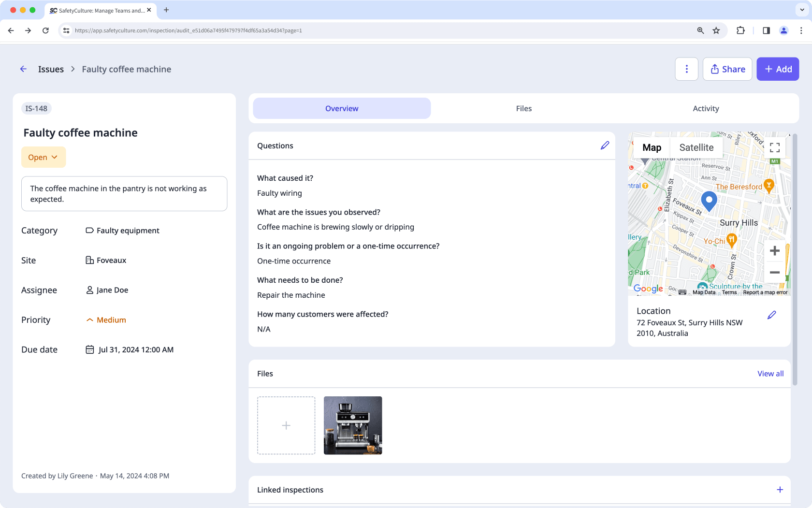This screenshot has height=508, width=812.
Task: Switch to the Files tab
Action: 523,108
